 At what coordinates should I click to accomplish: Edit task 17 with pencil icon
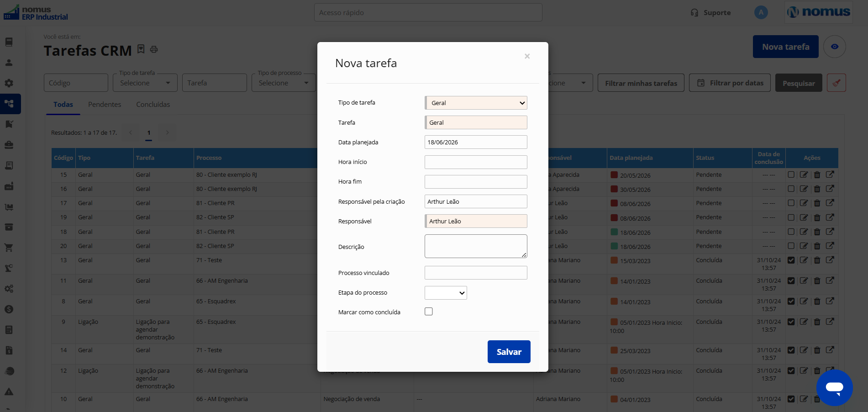804,203
